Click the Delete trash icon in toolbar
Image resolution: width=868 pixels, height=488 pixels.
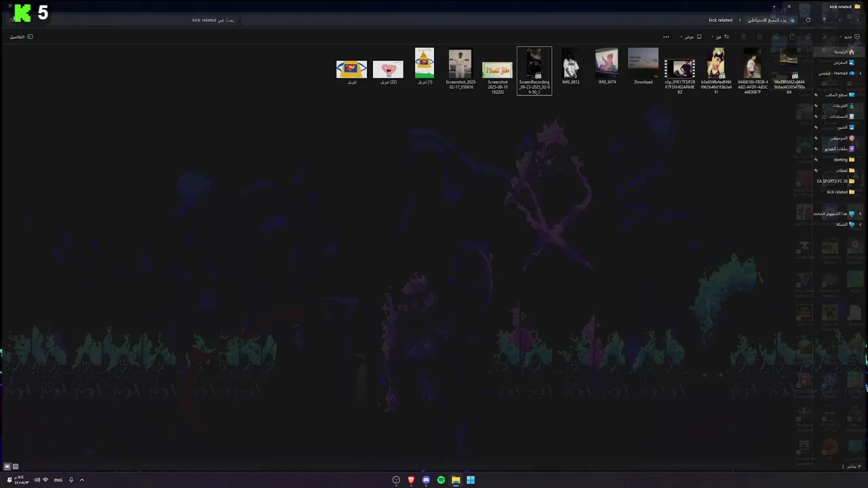tap(743, 37)
